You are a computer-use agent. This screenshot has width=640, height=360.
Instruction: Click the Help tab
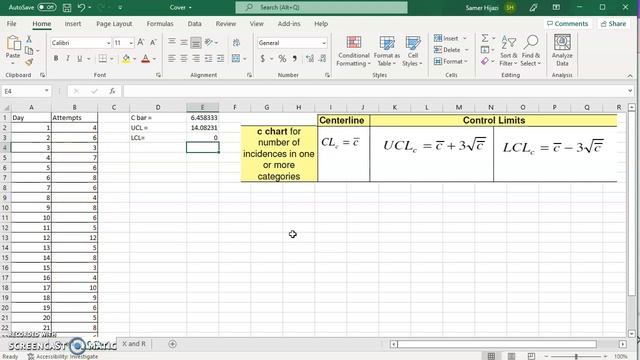321,24
